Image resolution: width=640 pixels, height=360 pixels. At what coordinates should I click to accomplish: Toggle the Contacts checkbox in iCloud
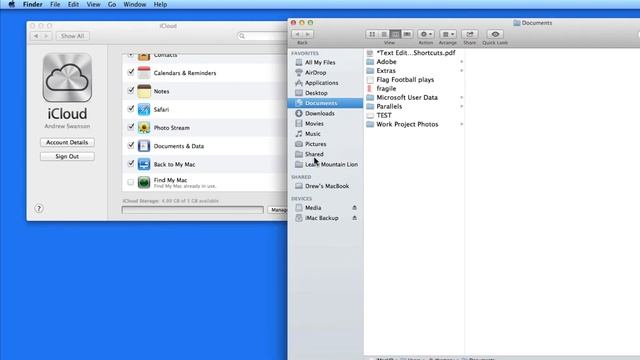click(x=131, y=55)
